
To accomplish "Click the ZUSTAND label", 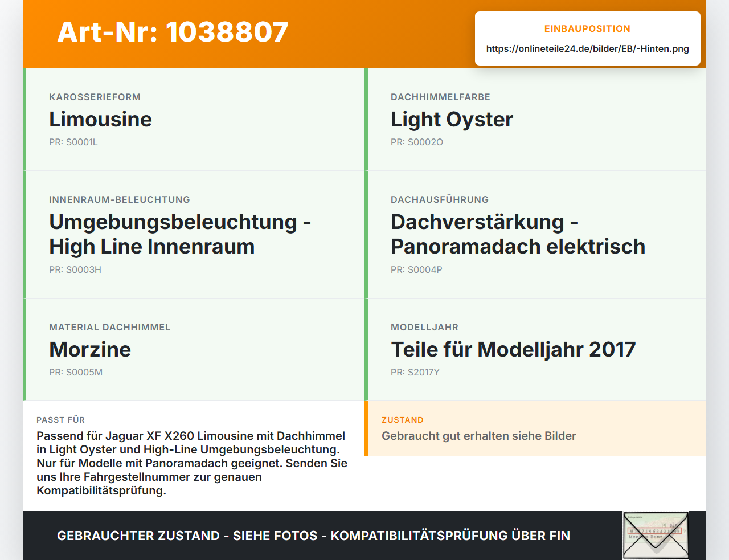I will point(403,420).
